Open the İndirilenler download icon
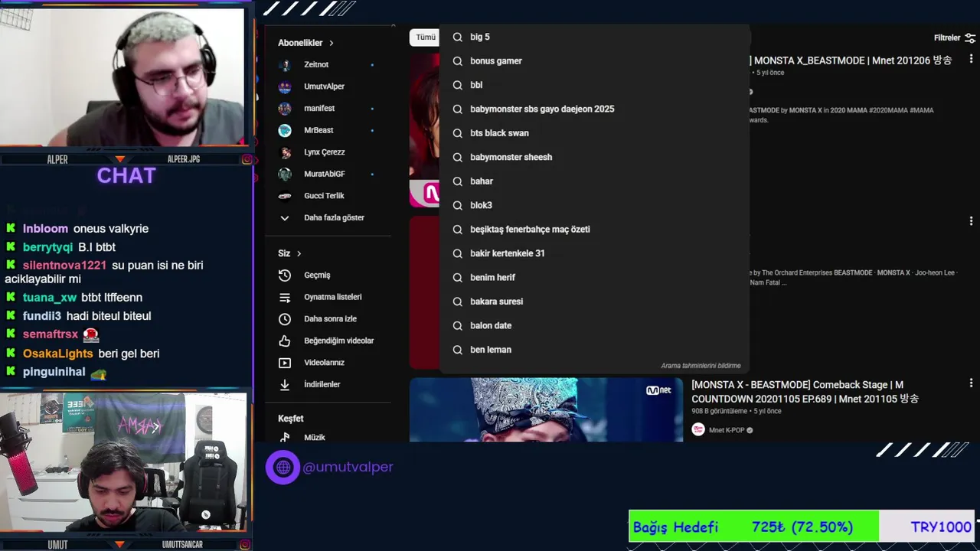980x551 pixels. pyautogui.click(x=285, y=385)
